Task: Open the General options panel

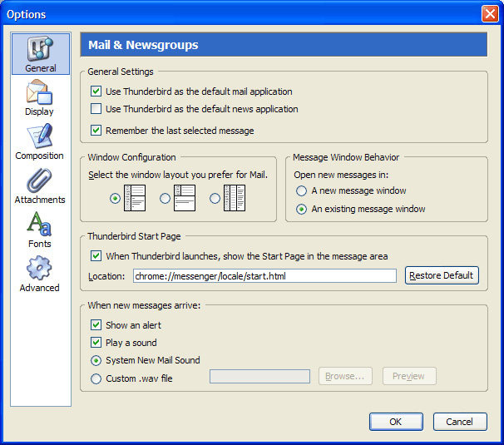Action: [41, 54]
